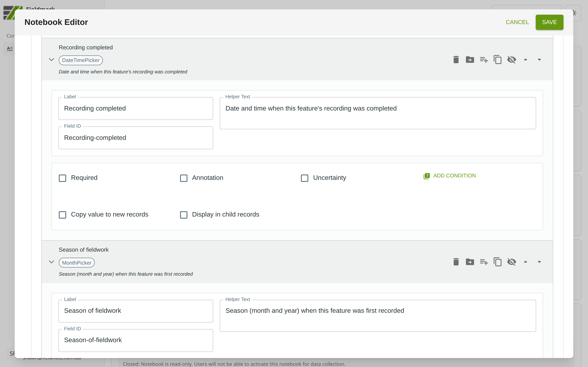Move Season of fieldwork field up
The width and height of the screenshot is (588, 367).
[x=525, y=262]
